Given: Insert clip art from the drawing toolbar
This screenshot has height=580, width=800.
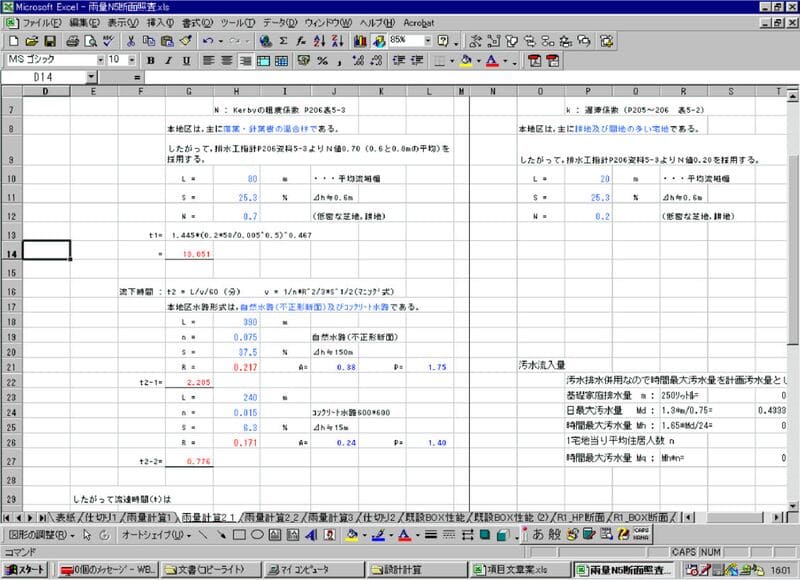Looking at the screenshot, I should click(x=330, y=535).
